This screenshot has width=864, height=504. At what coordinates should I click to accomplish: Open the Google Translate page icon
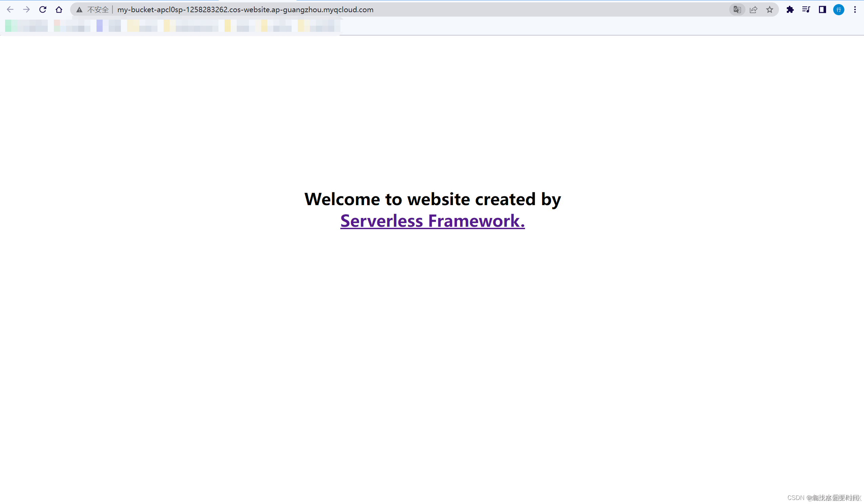737,9
